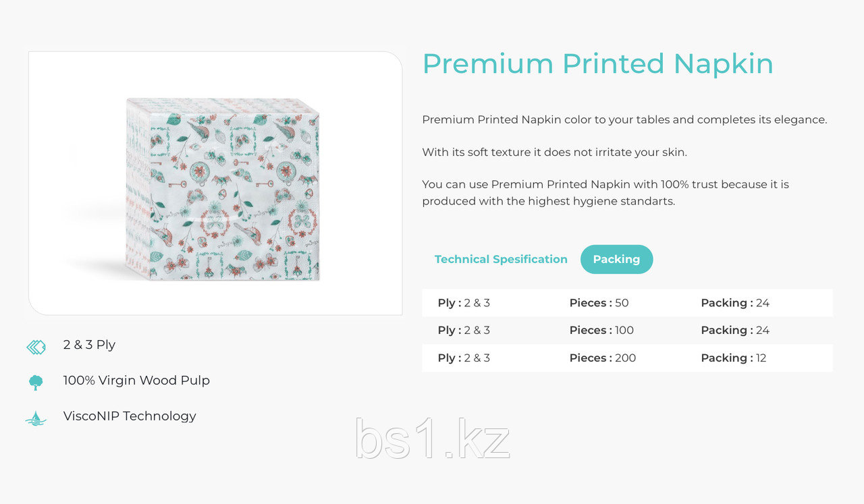Select the row with Pieces : 100
Screen dimensions: 864x504
coord(627,330)
